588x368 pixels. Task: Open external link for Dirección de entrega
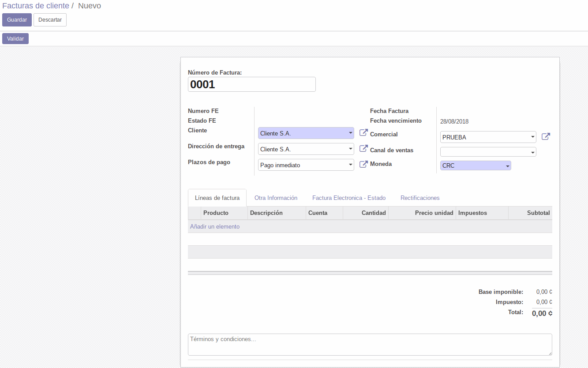(x=363, y=148)
